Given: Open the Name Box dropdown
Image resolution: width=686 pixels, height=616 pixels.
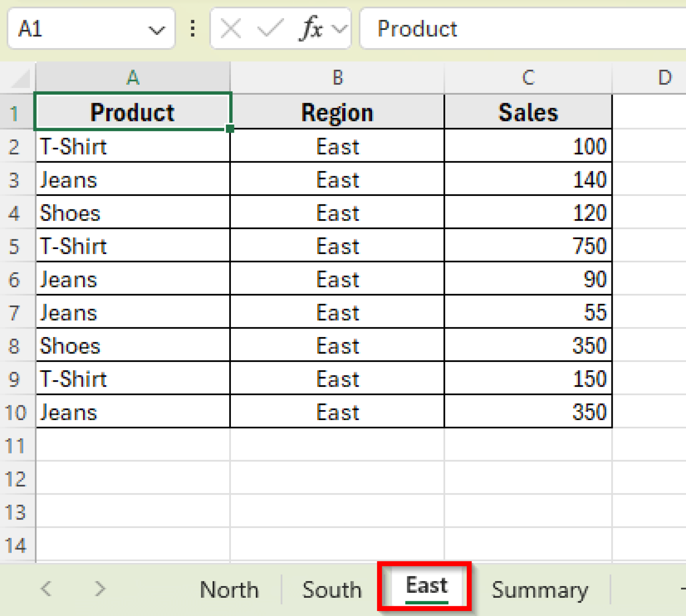Looking at the screenshot, I should (157, 29).
